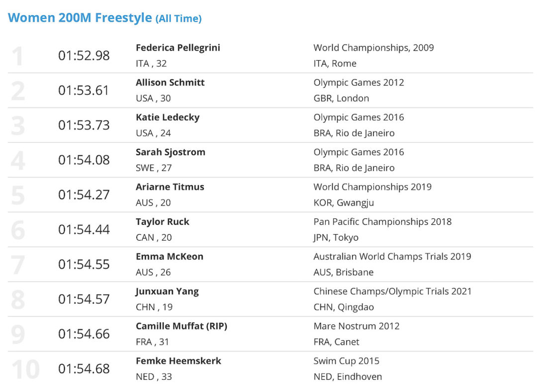This screenshot has height=392, width=547.
Task: Select the 01:53.61 time entry
Action: [84, 91]
